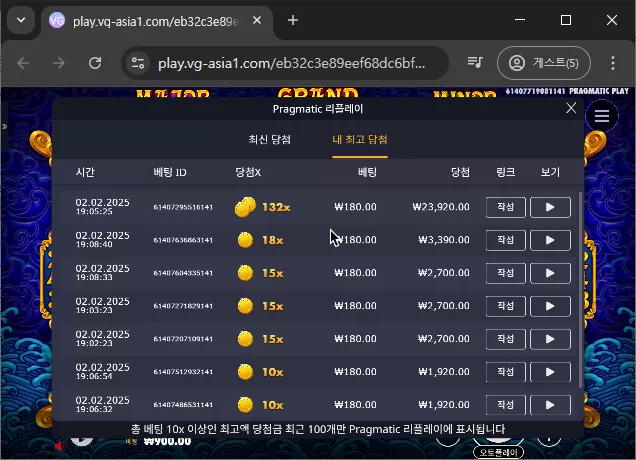
Task: Create link for the 19:06:32 win
Action: (x=506, y=405)
